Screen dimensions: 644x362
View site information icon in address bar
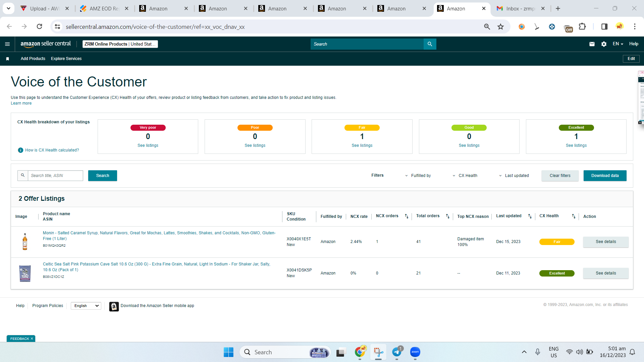click(58, 26)
